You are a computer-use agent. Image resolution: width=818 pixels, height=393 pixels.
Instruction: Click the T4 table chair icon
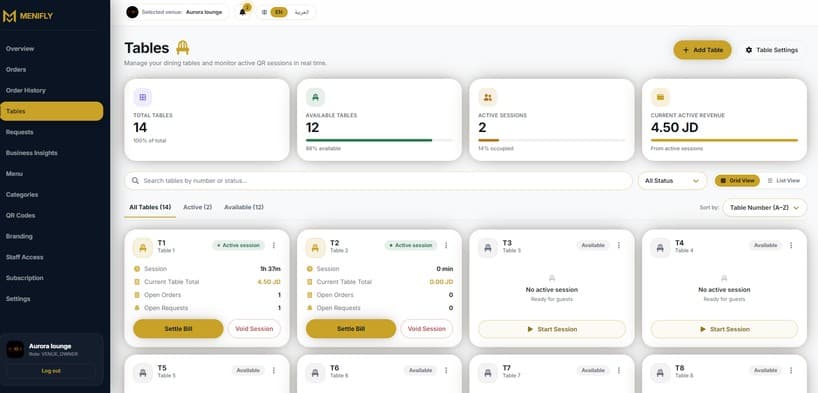click(x=660, y=248)
